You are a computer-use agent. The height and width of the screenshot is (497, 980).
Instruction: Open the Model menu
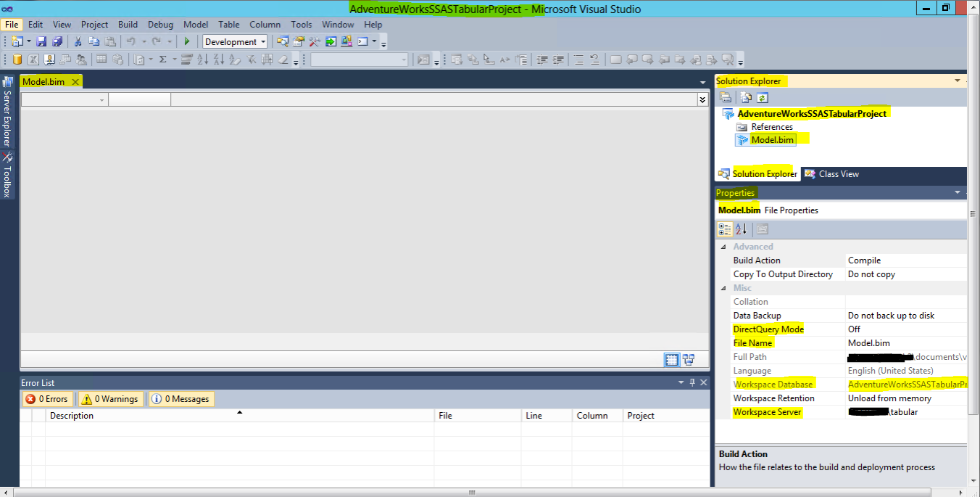pos(196,24)
